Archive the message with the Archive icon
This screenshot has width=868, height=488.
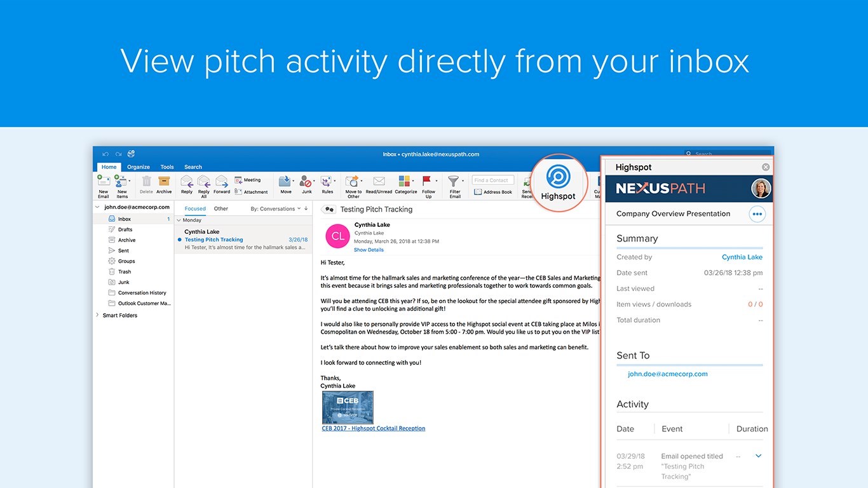pos(164,181)
